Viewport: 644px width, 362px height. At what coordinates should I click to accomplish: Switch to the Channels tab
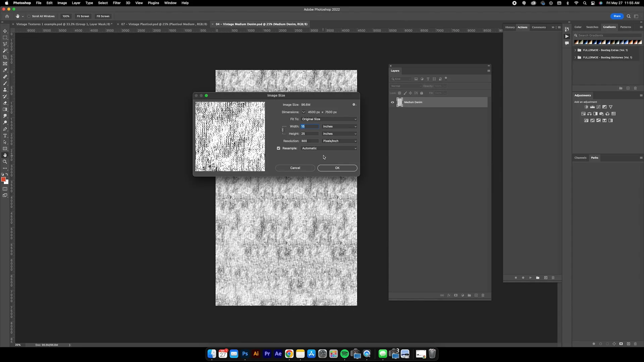(x=580, y=158)
